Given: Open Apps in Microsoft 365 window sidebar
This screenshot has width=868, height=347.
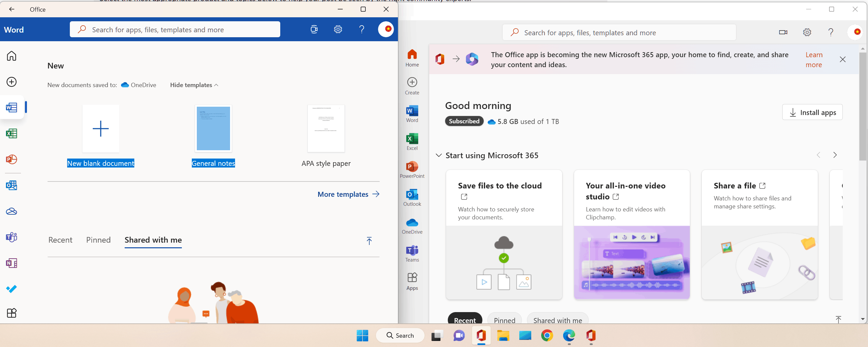Looking at the screenshot, I should (x=412, y=282).
